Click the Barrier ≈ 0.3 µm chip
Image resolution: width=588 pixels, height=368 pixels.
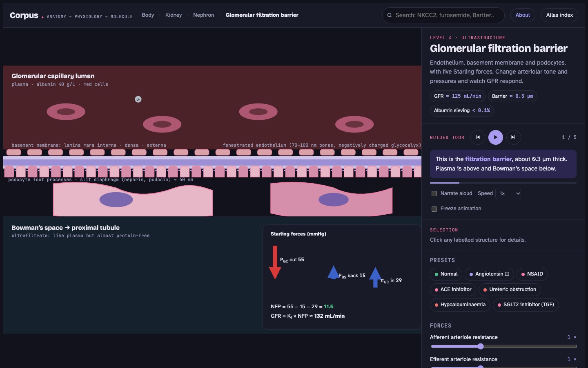(x=512, y=96)
